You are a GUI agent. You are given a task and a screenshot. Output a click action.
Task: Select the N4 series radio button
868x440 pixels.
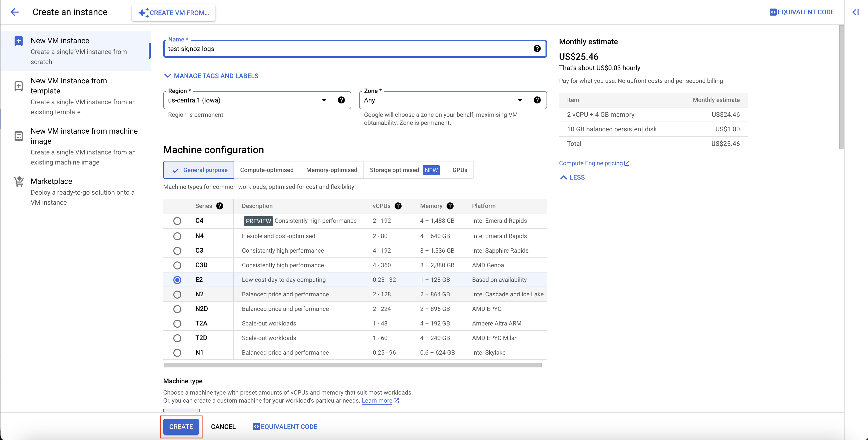pyautogui.click(x=177, y=236)
